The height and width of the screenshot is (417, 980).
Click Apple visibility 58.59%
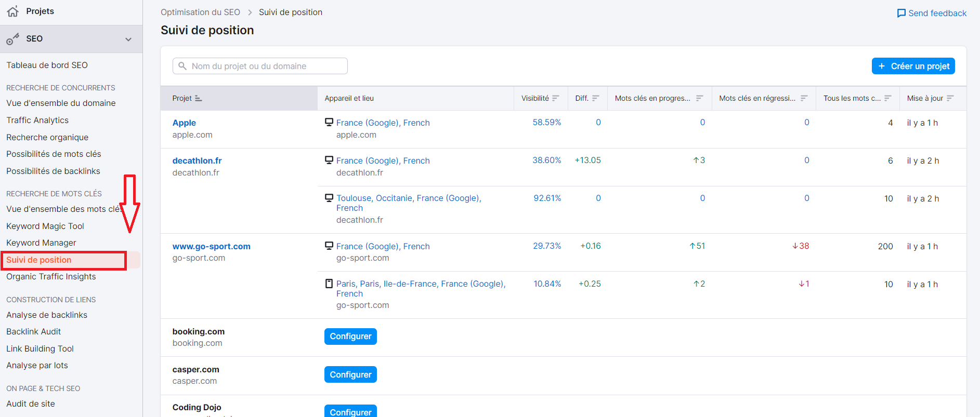pos(547,122)
